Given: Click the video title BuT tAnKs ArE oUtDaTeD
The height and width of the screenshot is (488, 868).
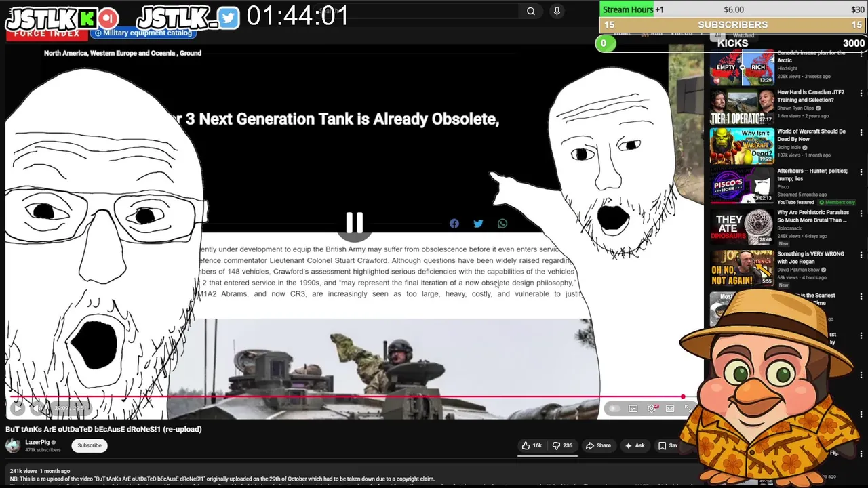Looking at the screenshot, I should (x=104, y=429).
